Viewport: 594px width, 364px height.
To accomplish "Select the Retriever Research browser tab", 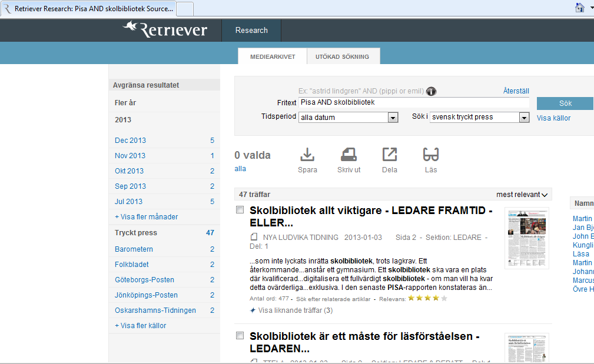I will click(89, 9).
